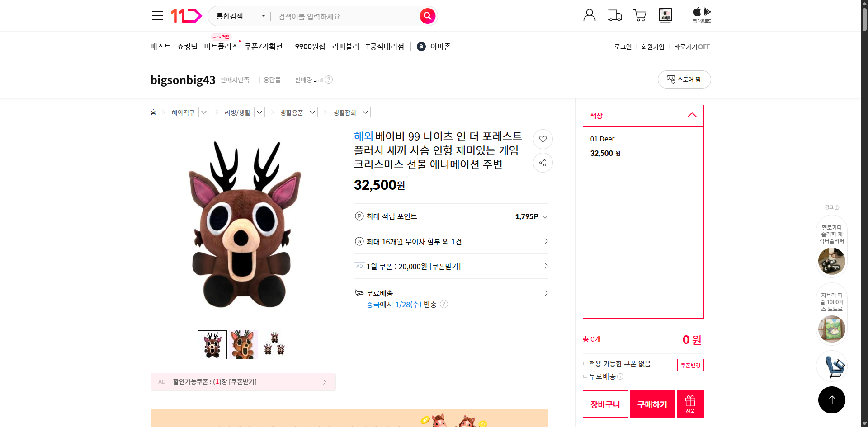Collapse the 색상 color selection panel
This screenshot has height=427, width=868.
click(x=692, y=115)
